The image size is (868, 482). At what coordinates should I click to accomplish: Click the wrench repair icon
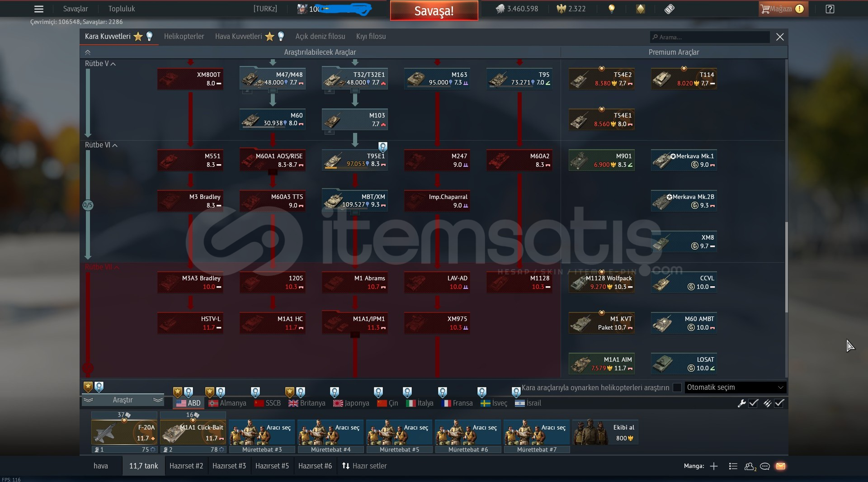741,403
